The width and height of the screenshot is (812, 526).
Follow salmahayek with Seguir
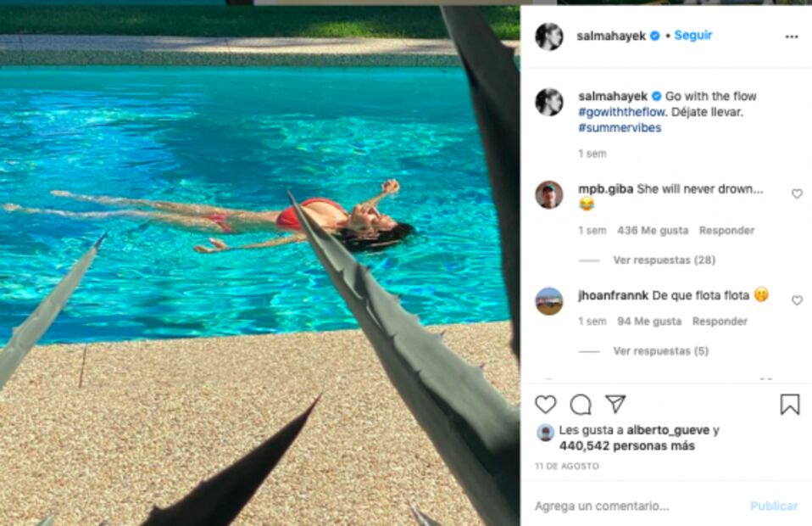(x=692, y=36)
